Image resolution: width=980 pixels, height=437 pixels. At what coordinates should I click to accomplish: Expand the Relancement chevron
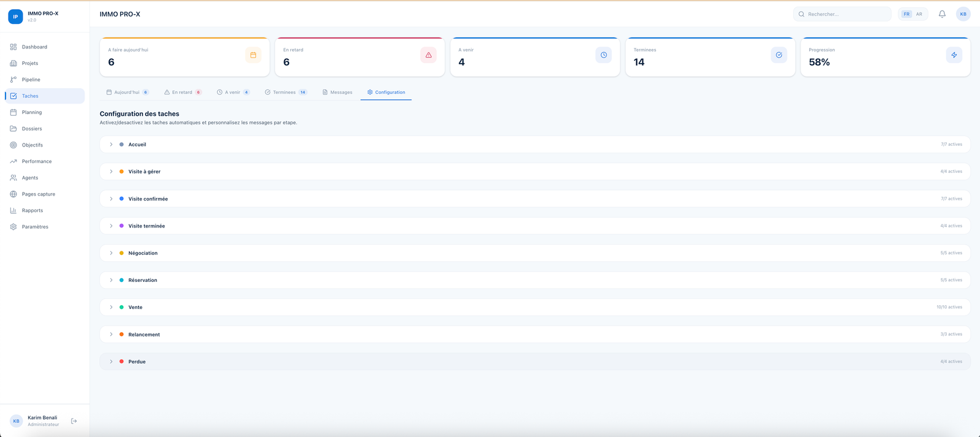point(111,335)
